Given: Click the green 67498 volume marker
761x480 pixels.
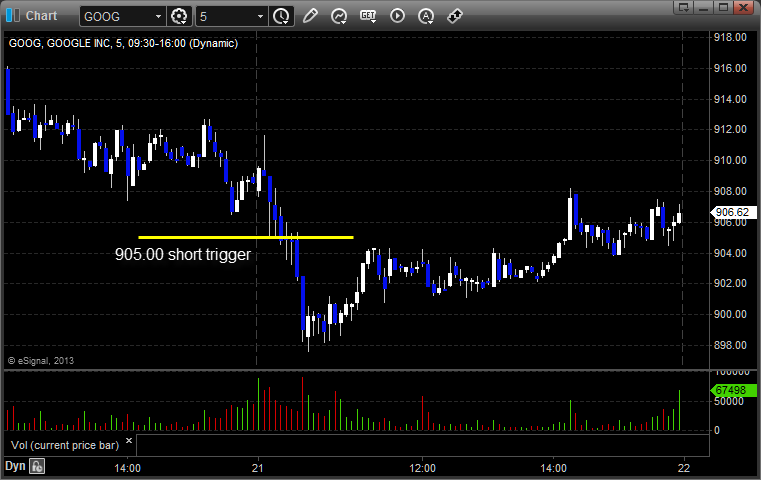Looking at the screenshot, I should coord(733,390).
